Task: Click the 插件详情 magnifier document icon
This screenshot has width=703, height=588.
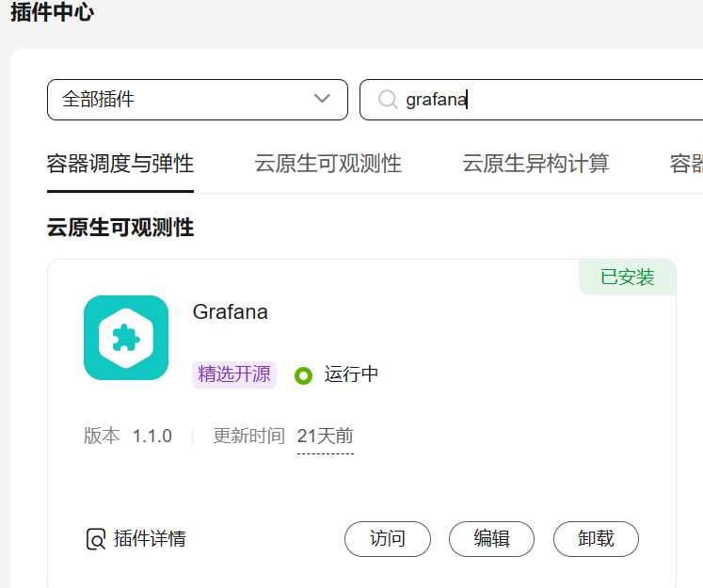Action: 95,539
